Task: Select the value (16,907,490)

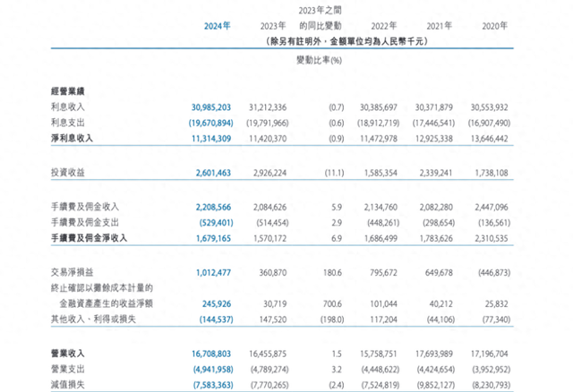Action: [490, 124]
